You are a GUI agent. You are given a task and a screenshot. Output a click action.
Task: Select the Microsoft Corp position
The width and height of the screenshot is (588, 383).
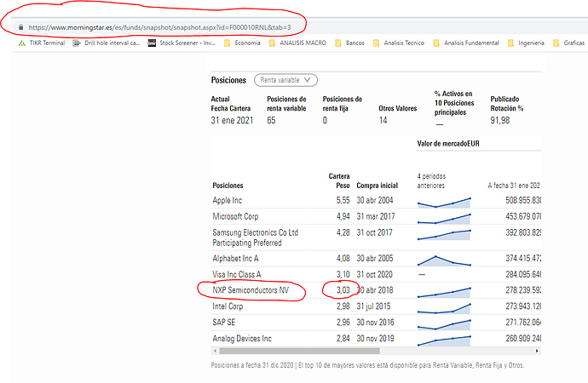click(x=235, y=216)
